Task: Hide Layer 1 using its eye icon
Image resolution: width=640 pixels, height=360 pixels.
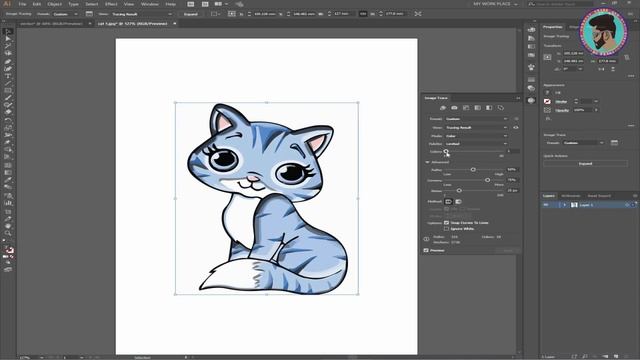Action: tap(546, 205)
